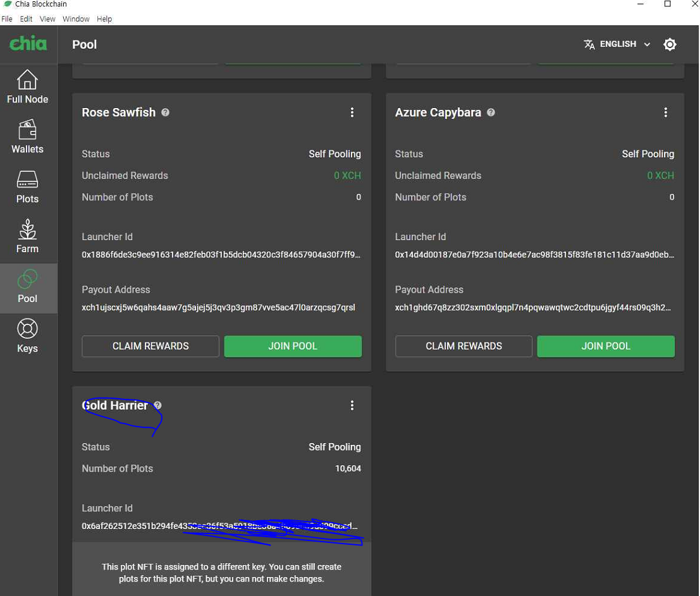Click the translate language icon
700x596 pixels.
[589, 44]
